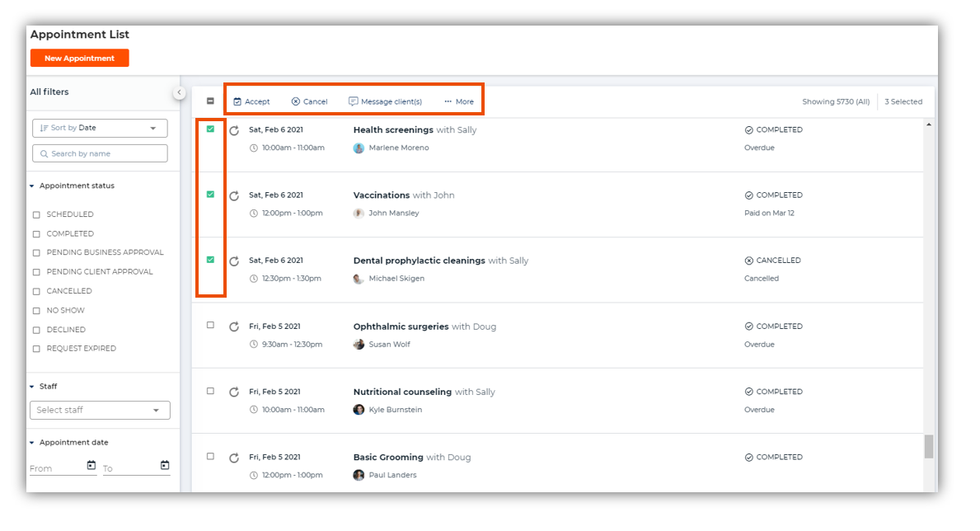Check the REQUEST EXPIRED status filter
Image resolution: width=980 pixels, height=531 pixels.
[x=36, y=349]
